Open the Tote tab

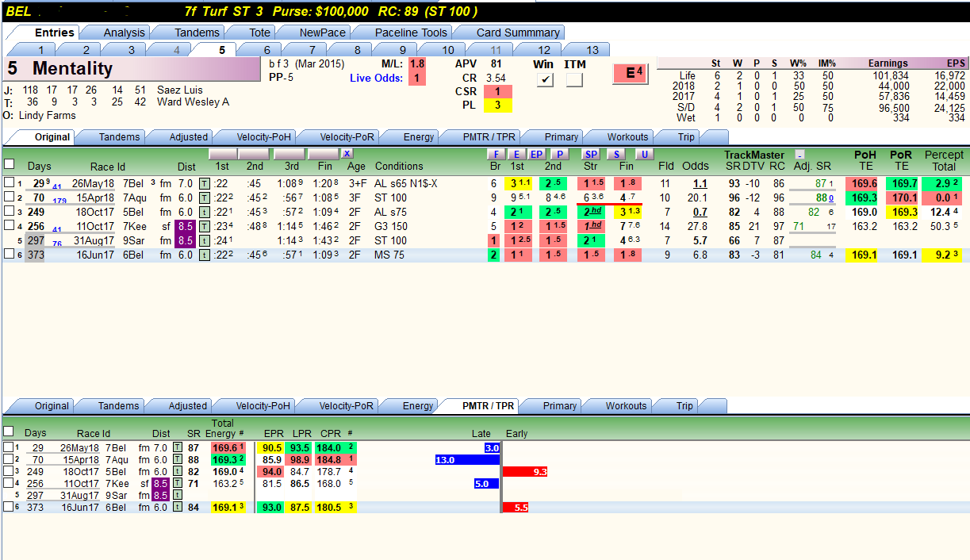coord(260,33)
